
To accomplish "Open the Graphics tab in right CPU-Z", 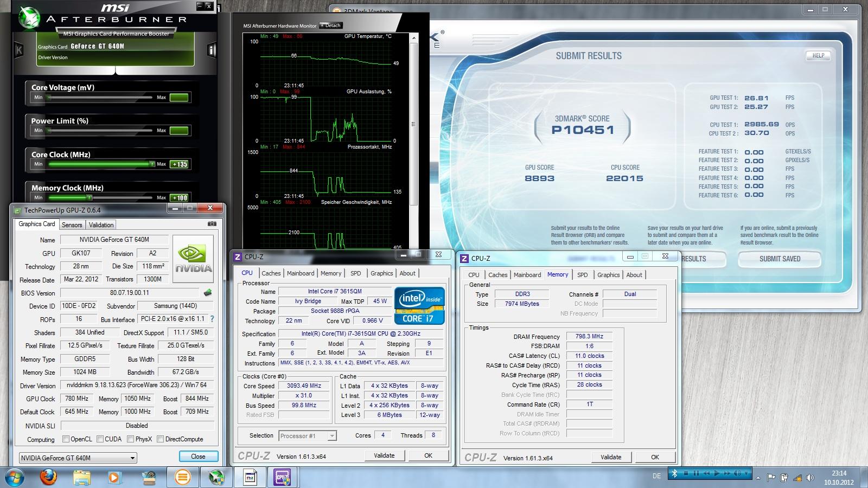I will [x=608, y=275].
